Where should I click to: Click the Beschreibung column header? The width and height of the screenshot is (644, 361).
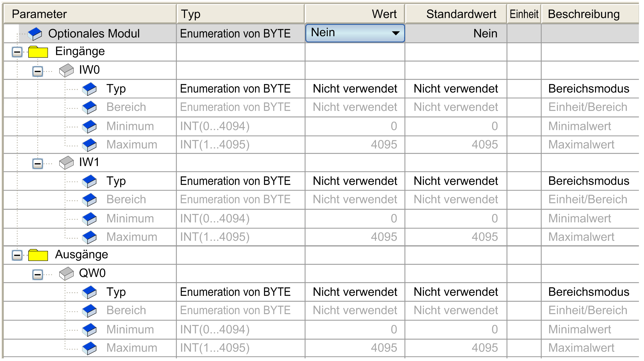[x=590, y=14]
